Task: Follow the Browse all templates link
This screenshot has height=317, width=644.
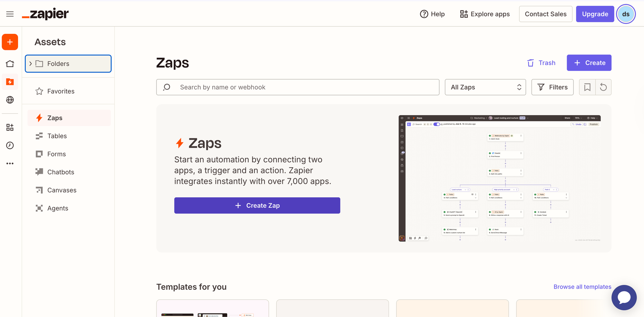Action: [x=582, y=287]
